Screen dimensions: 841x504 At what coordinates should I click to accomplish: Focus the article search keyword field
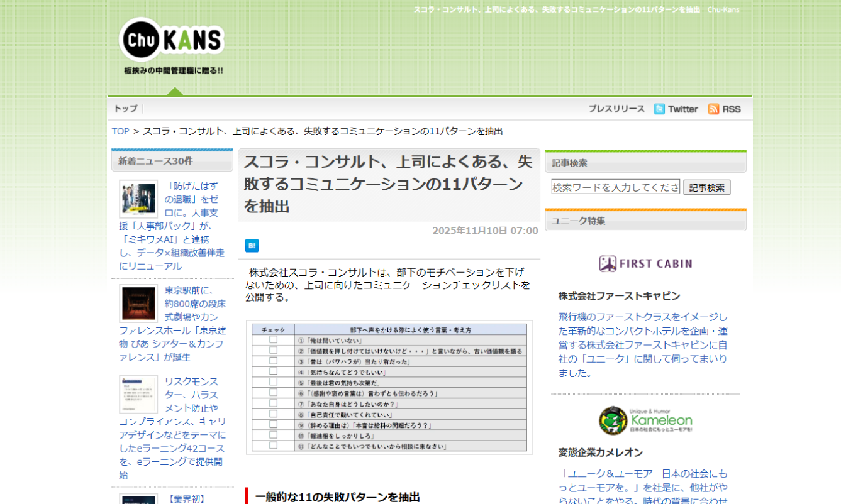coord(615,187)
